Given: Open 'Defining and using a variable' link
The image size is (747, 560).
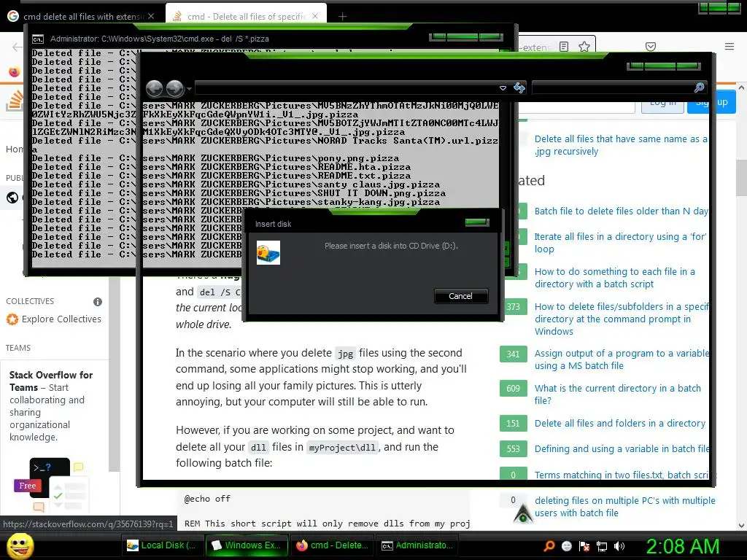Looking at the screenshot, I should pyautogui.click(x=622, y=448).
